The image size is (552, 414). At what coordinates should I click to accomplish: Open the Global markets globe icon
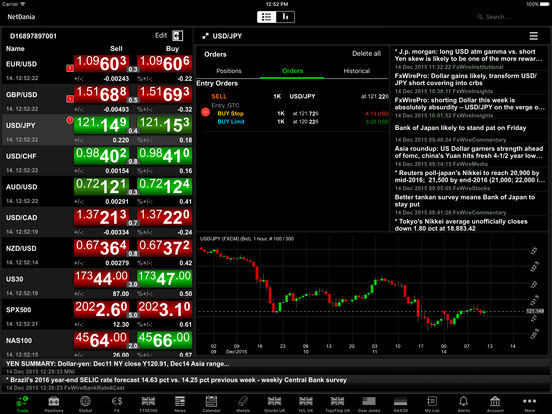click(x=85, y=404)
